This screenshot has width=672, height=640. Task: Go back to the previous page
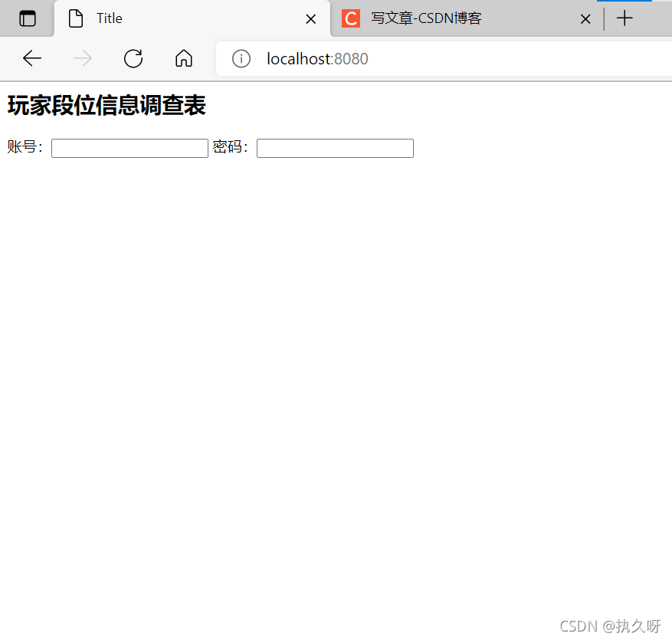point(32,58)
